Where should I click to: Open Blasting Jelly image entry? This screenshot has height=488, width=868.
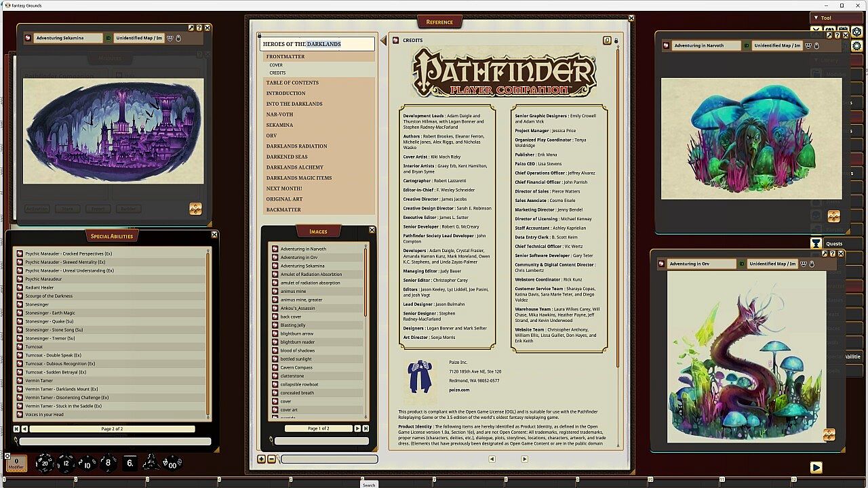click(x=293, y=325)
